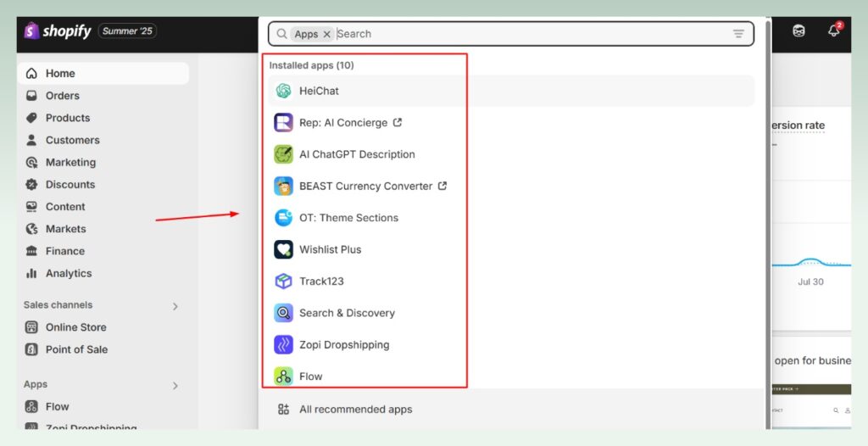Viewport: 868px width, 446px height.
Task: Open the Summer '25 edition badge
Action: coord(127,31)
